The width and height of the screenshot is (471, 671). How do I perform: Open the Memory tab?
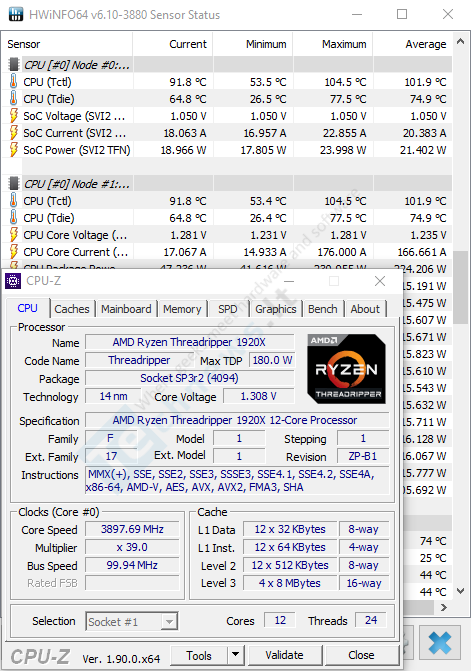(x=182, y=309)
